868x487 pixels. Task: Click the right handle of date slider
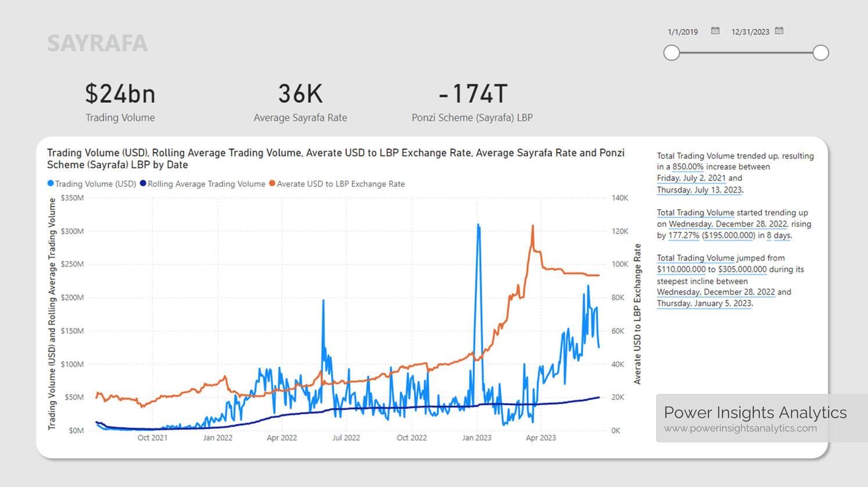[820, 53]
